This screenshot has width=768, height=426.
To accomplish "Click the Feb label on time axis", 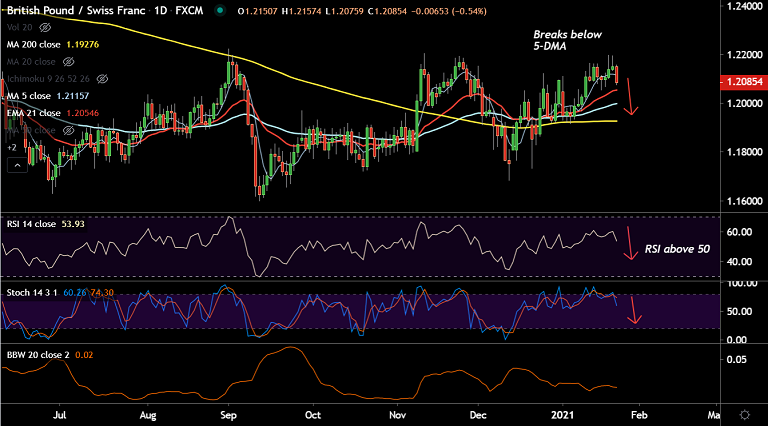I will click(x=639, y=415).
